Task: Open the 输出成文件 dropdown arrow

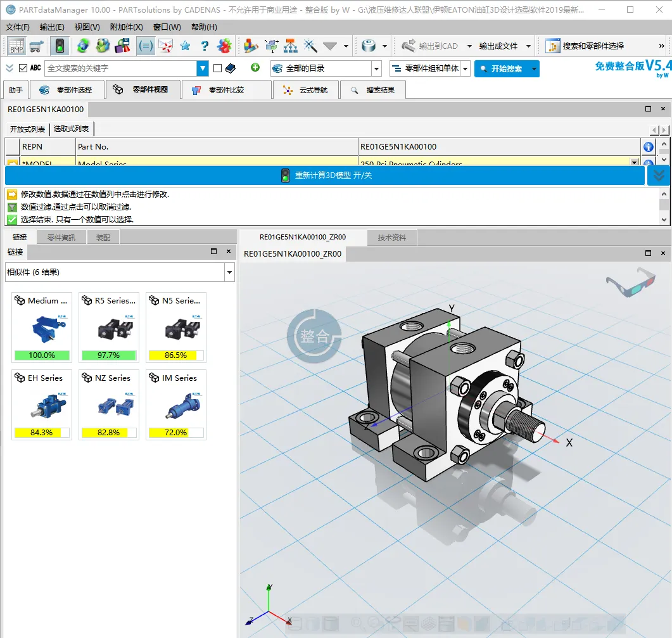Action: [x=528, y=46]
